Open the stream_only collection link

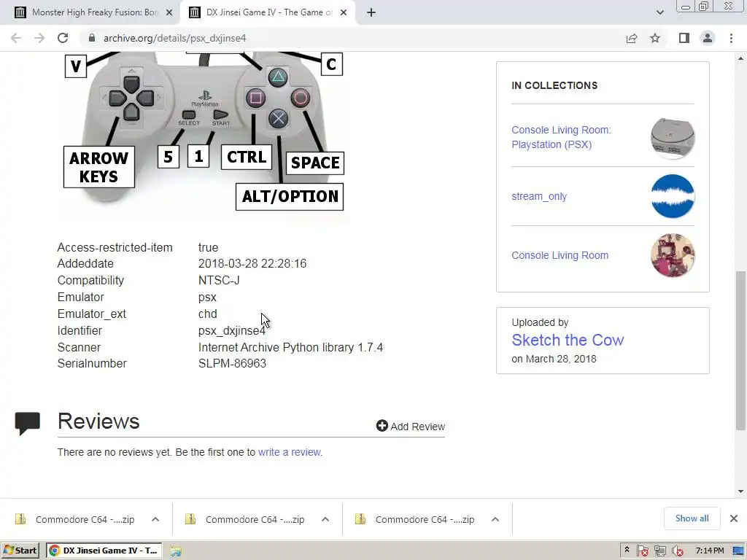[539, 196]
